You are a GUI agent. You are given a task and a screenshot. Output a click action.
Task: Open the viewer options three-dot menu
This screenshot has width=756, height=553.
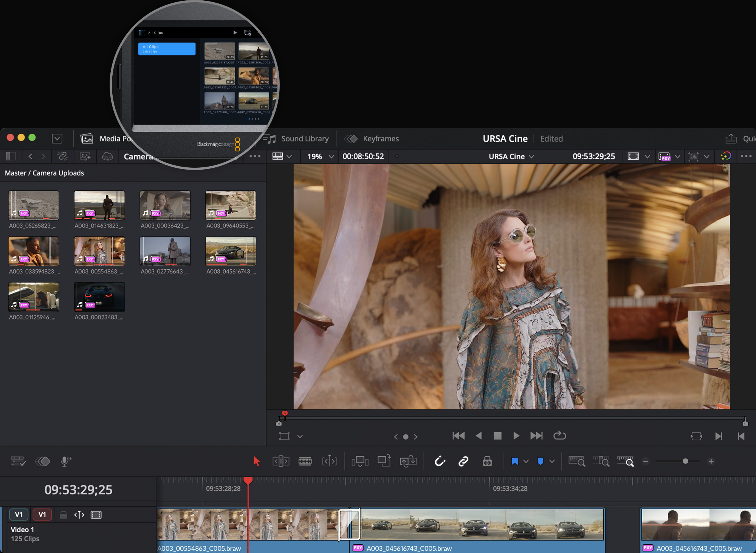coord(746,156)
